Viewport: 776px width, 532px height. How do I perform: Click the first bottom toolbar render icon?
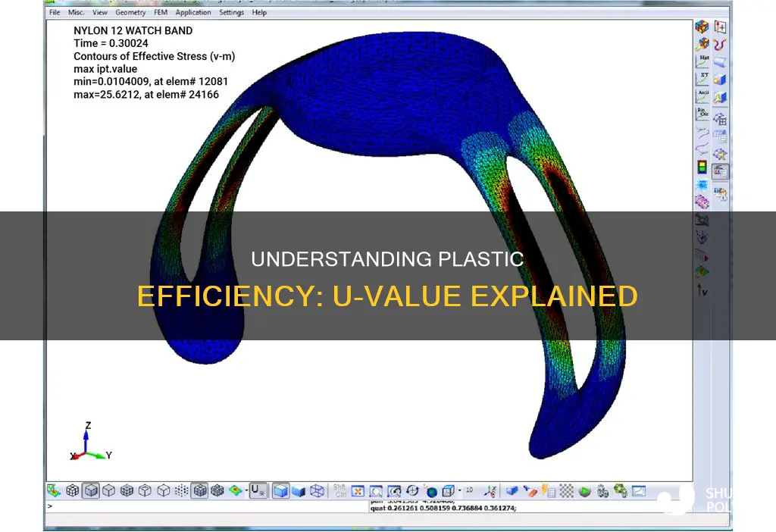point(54,490)
